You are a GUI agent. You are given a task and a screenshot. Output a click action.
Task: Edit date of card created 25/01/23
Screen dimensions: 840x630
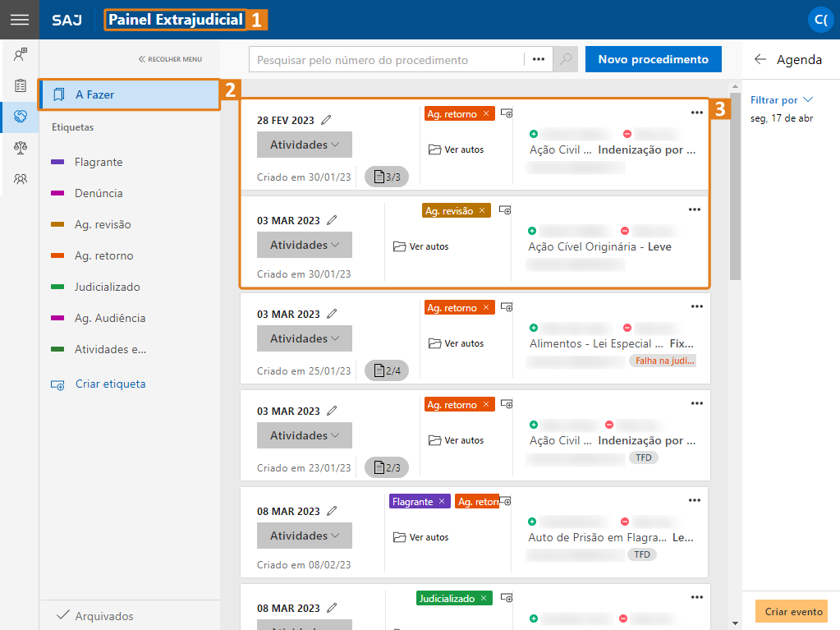(333, 314)
